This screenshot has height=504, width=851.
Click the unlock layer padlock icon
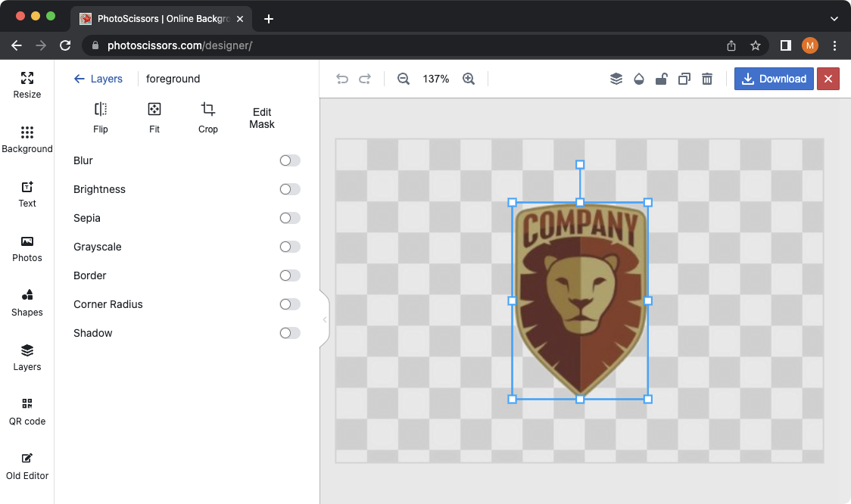pos(661,79)
